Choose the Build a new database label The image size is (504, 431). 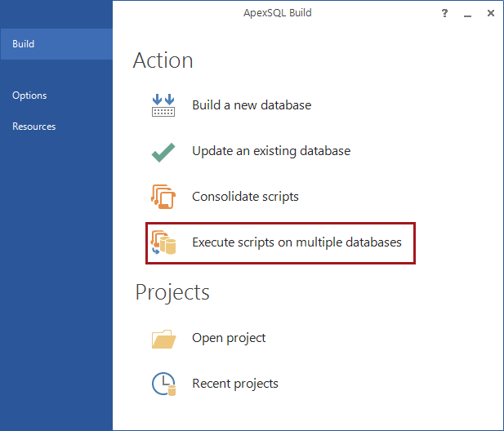252,105
